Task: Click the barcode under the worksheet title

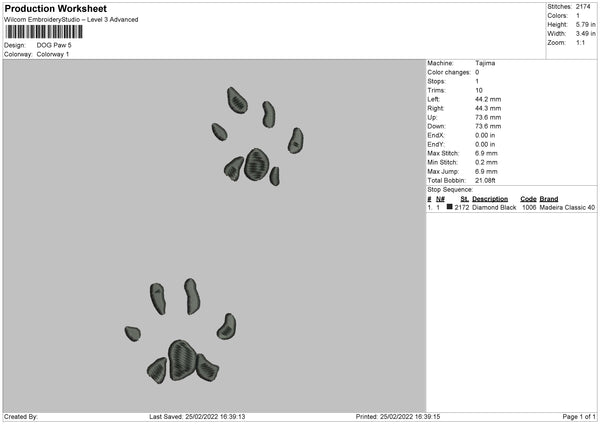Action: tap(44, 32)
